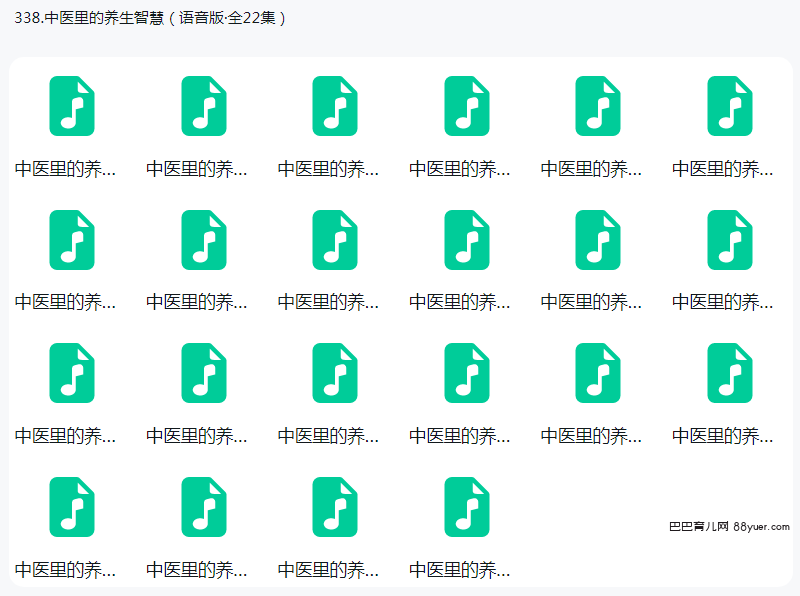Click the second audio file icon in the top row
Image resolution: width=800 pixels, height=596 pixels.
tap(204, 106)
